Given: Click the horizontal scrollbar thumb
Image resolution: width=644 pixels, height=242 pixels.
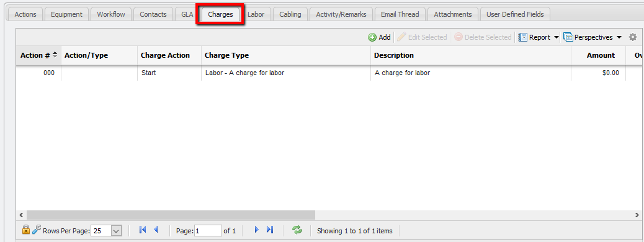Looking at the screenshot, I should 171,215.
